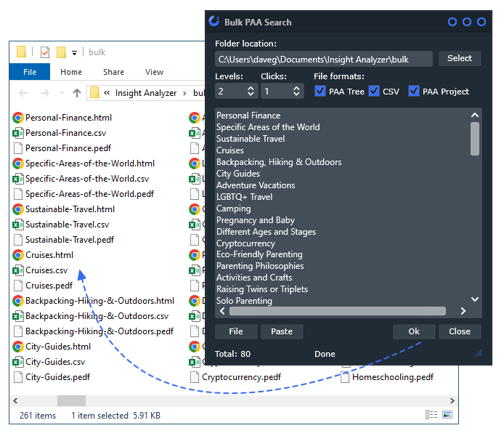Select 'Pregnancy and Baby' keyword line
The height and width of the screenshot is (436, 504).
click(255, 220)
